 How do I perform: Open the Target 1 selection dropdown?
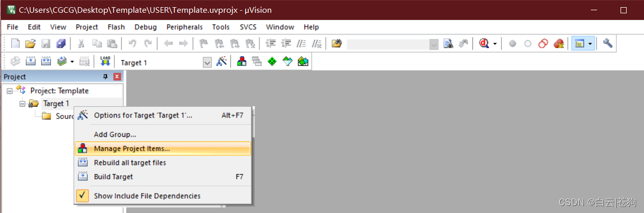pyautogui.click(x=207, y=62)
